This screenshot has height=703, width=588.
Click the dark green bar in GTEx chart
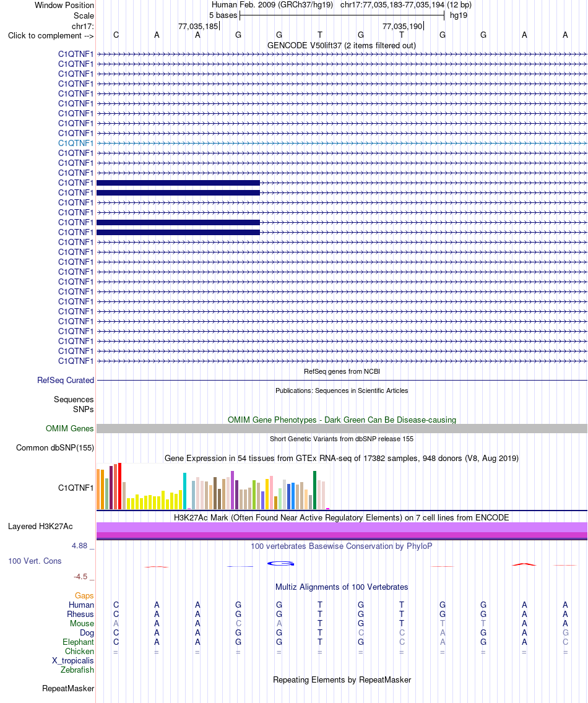click(x=315, y=490)
